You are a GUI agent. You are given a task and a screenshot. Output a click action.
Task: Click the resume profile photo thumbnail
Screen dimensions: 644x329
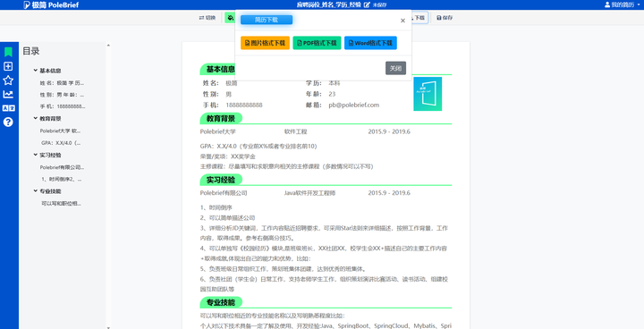(x=428, y=94)
